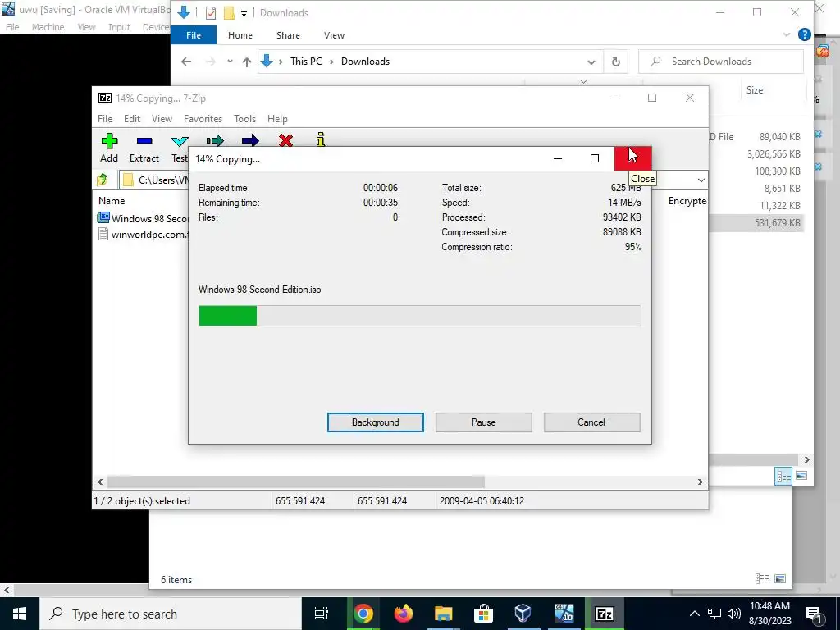Open the Quick Access toolbar dropdown
Image resolution: width=840 pixels, height=630 pixels.
pos(244,13)
